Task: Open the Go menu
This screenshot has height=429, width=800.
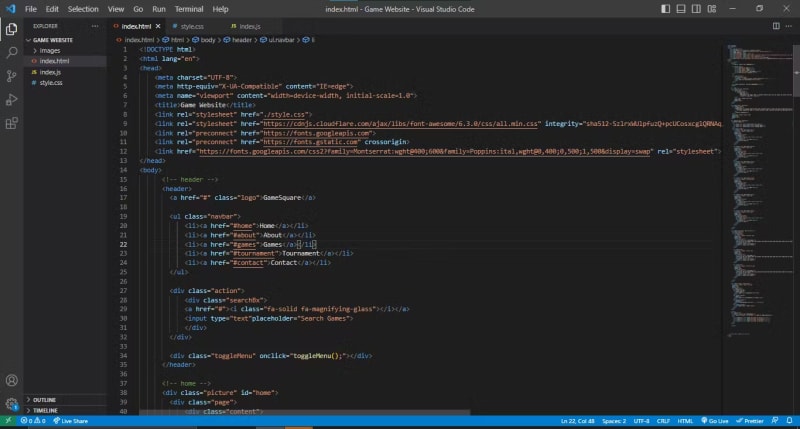Action: [138, 9]
